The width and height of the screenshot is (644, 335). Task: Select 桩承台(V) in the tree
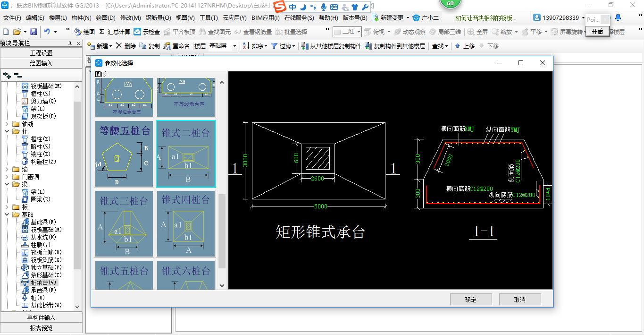tap(43, 283)
